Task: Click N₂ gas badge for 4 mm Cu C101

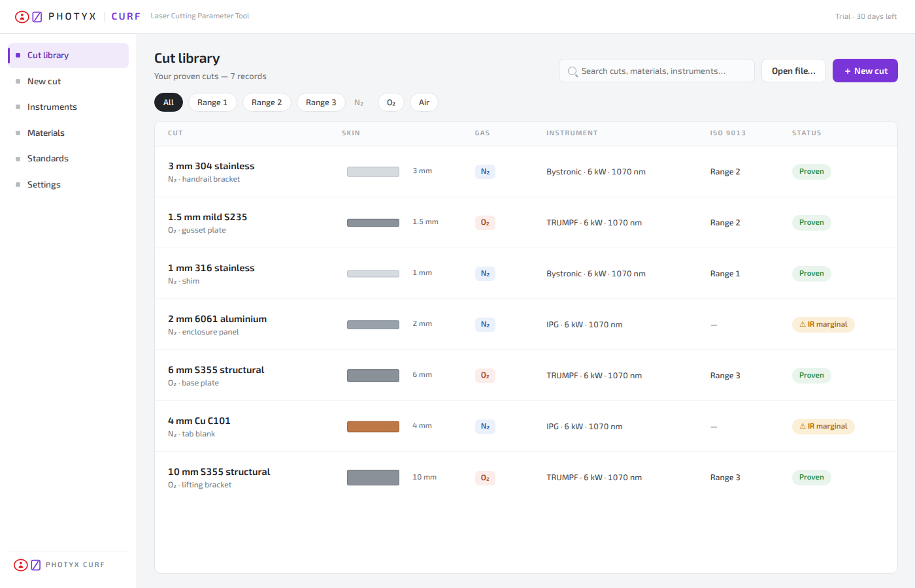Action: pos(485,427)
